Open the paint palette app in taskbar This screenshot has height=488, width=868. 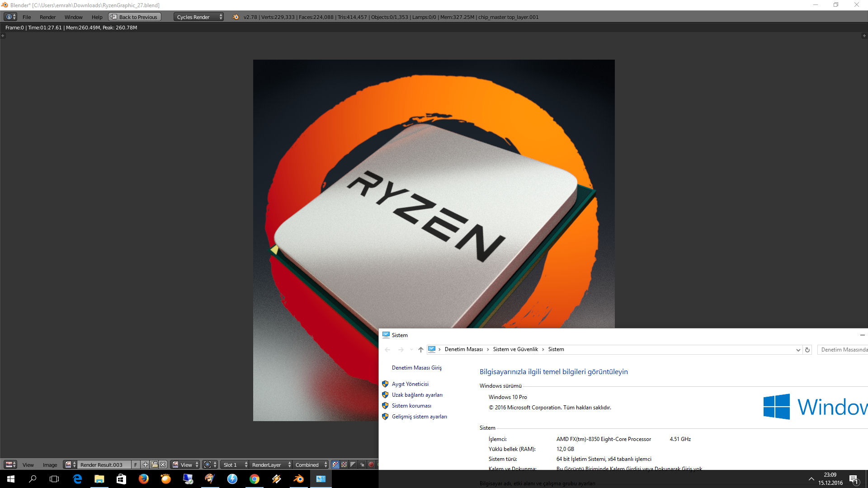[210, 479]
